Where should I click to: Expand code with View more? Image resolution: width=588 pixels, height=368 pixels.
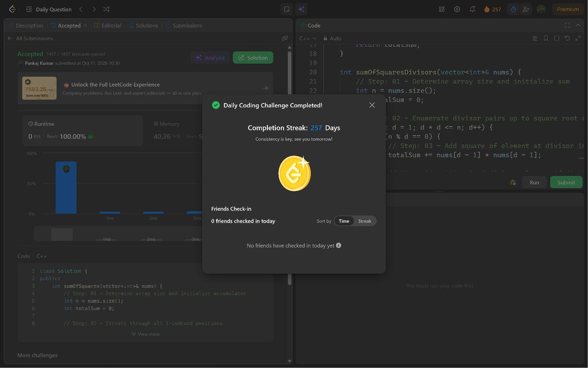click(x=145, y=334)
